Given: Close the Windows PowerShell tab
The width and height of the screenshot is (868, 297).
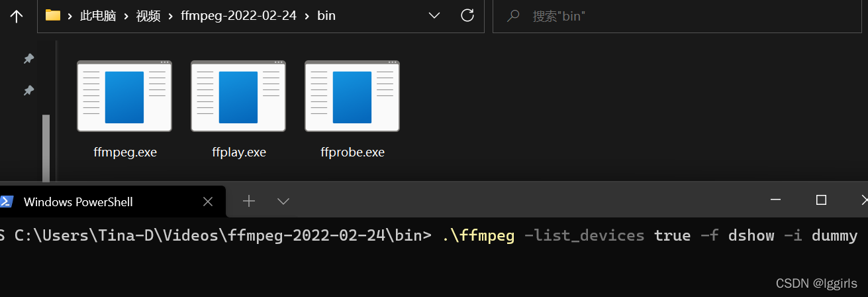Looking at the screenshot, I should click(208, 202).
